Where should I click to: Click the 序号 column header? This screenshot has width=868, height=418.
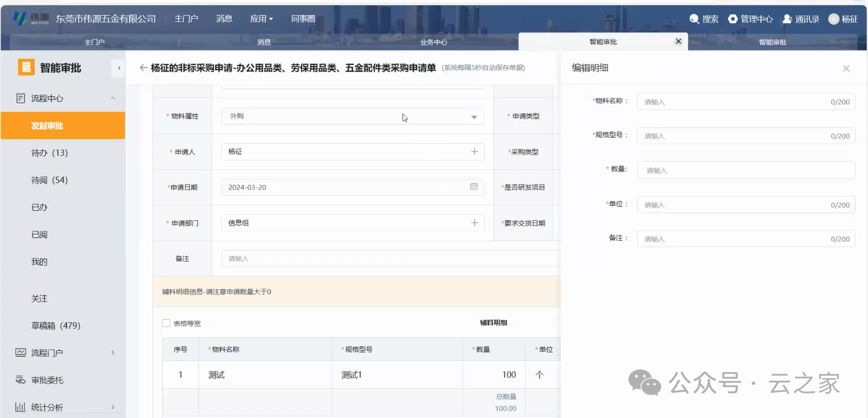point(180,349)
